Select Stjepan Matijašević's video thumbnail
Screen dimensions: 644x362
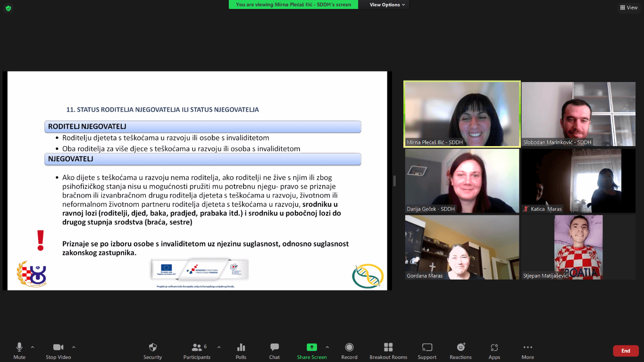pyautogui.click(x=578, y=247)
